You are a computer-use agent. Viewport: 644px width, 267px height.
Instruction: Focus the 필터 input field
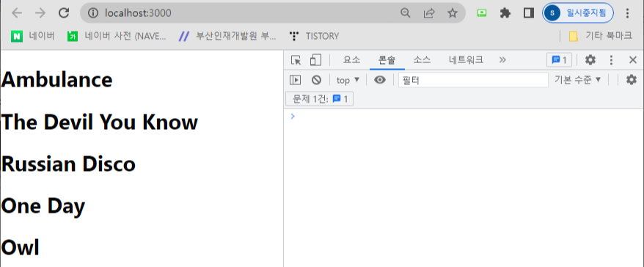pyautogui.click(x=473, y=80)
